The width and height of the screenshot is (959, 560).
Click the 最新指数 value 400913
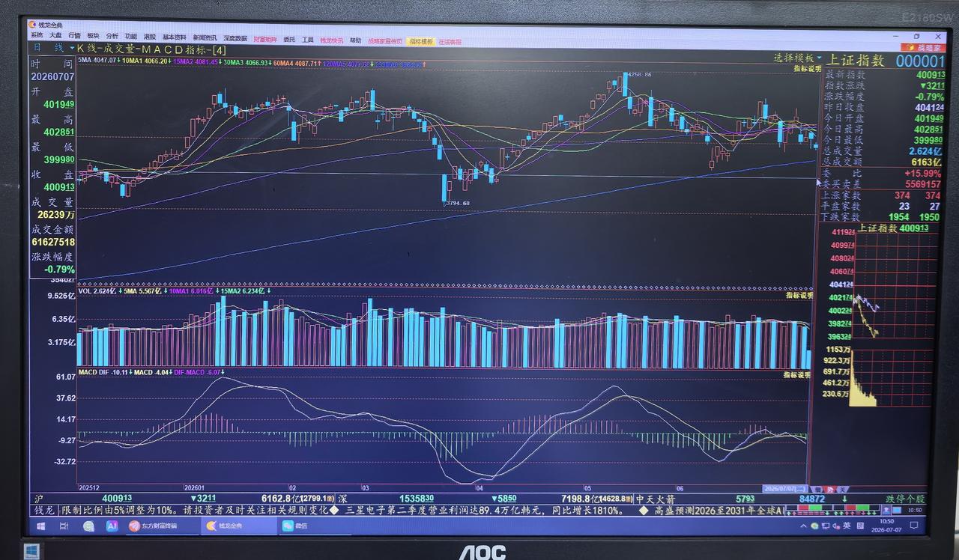[931, 75]
